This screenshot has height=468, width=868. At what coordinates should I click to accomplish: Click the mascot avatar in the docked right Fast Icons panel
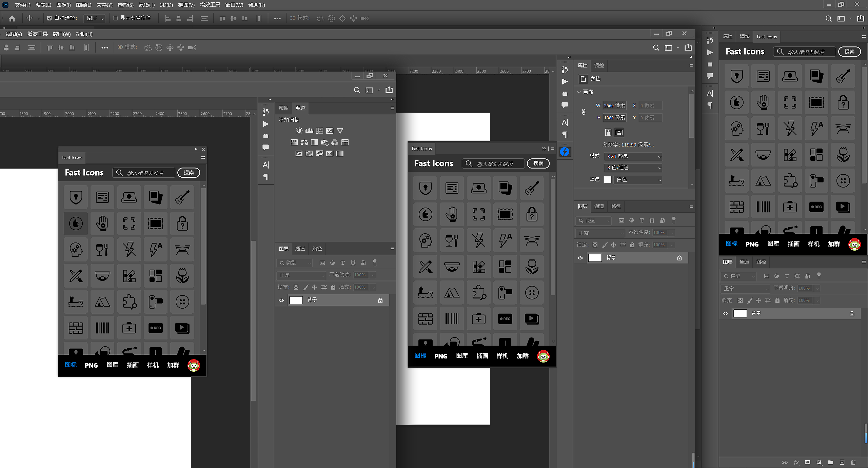(854, 244)
